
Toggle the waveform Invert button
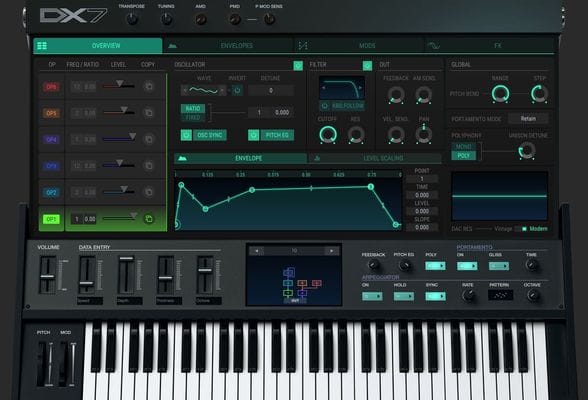(x=237, y=90)
